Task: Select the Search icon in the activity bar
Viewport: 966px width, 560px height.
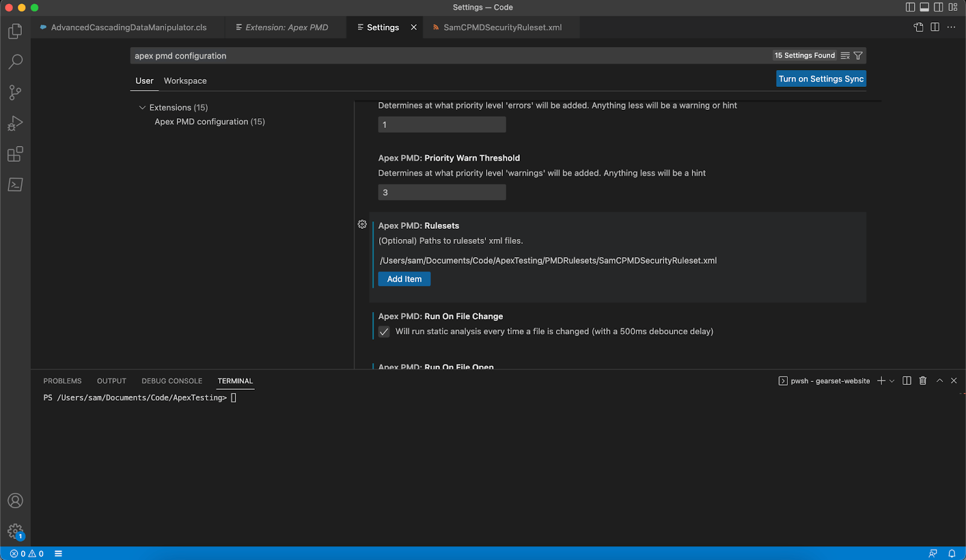Action: (15, 62)
